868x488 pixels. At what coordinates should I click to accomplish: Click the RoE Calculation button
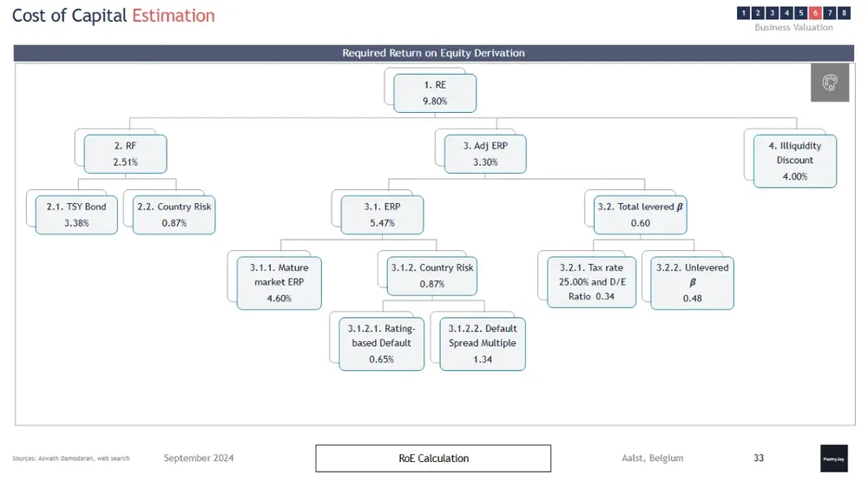coord(433,458)
